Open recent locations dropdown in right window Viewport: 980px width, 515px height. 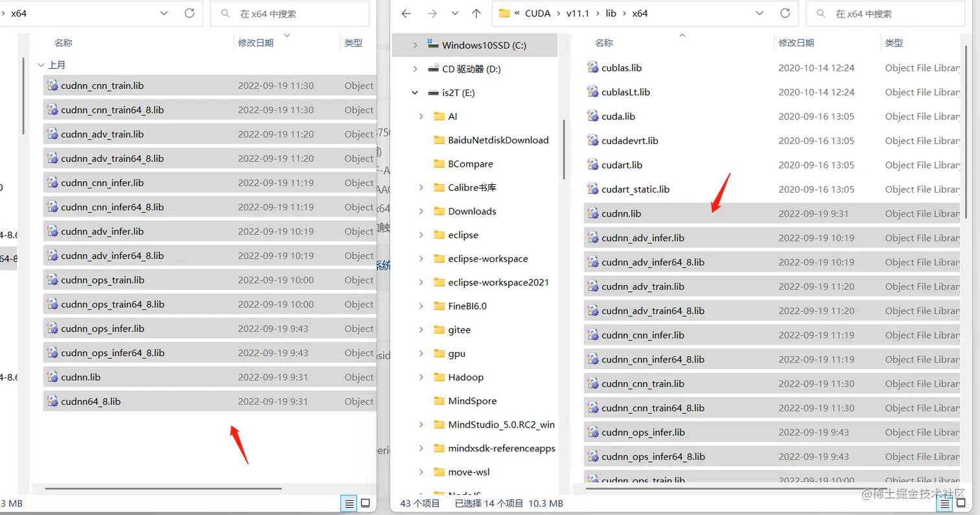click(x=455, y=13)
